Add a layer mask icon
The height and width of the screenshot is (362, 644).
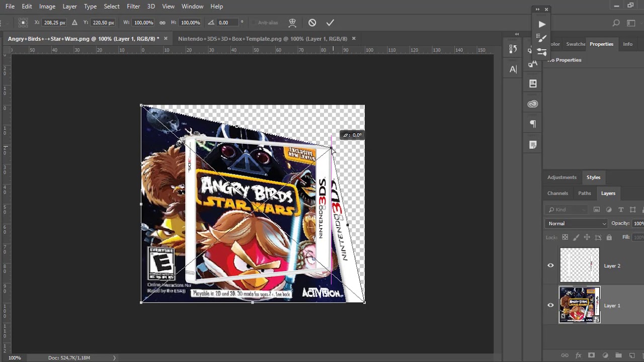(x=592, y=355)
